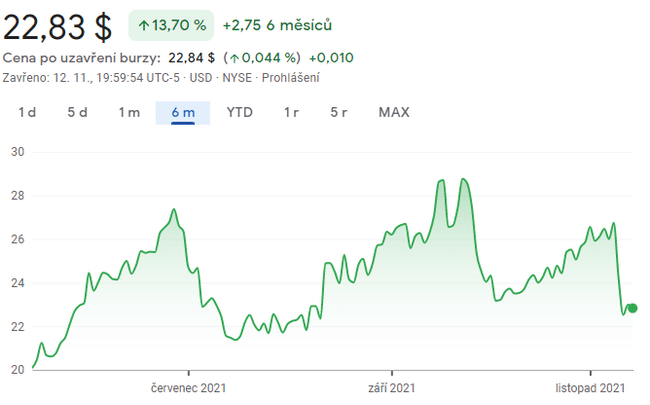Click the 30 value on the y-axis
650x405 pixels.
(x=17, y=152)
